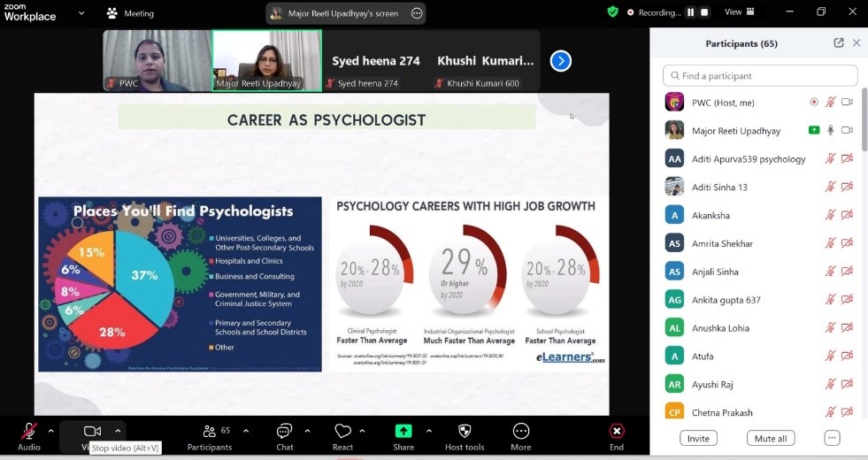The width and height of the screenshot is (868, 460).
Task: Click the participants list scrollbar
Action: click(864, 115)
